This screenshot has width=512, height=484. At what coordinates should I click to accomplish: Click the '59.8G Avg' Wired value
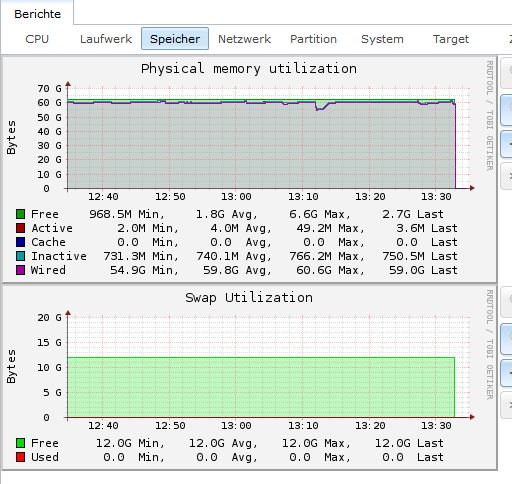click(237, 270)
